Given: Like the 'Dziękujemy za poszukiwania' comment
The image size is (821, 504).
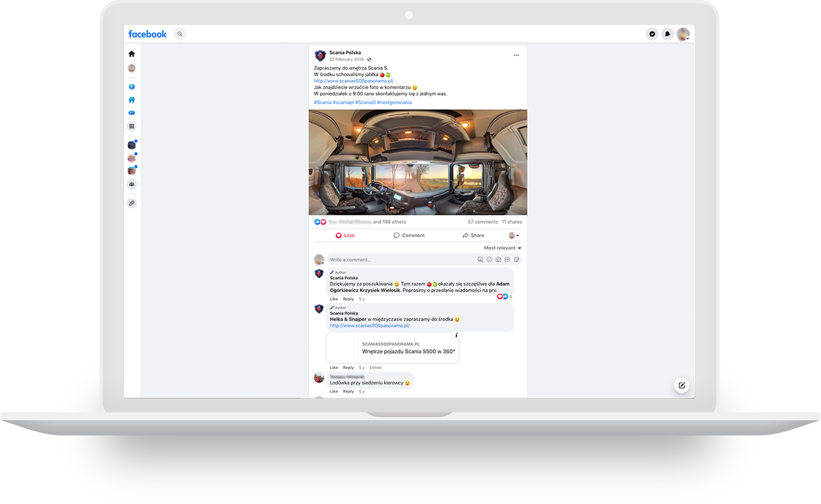Looking at the screenshot, I should [x=334, y=299].
